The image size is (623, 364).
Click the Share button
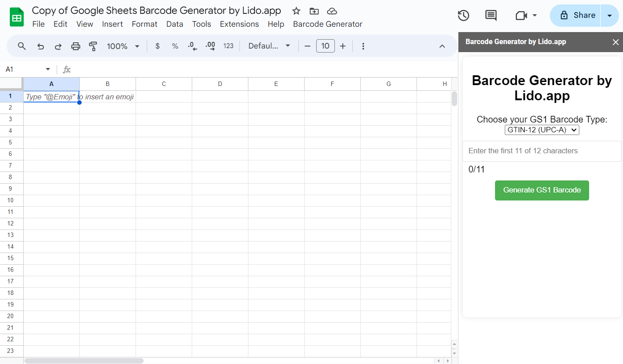[576, 16]
